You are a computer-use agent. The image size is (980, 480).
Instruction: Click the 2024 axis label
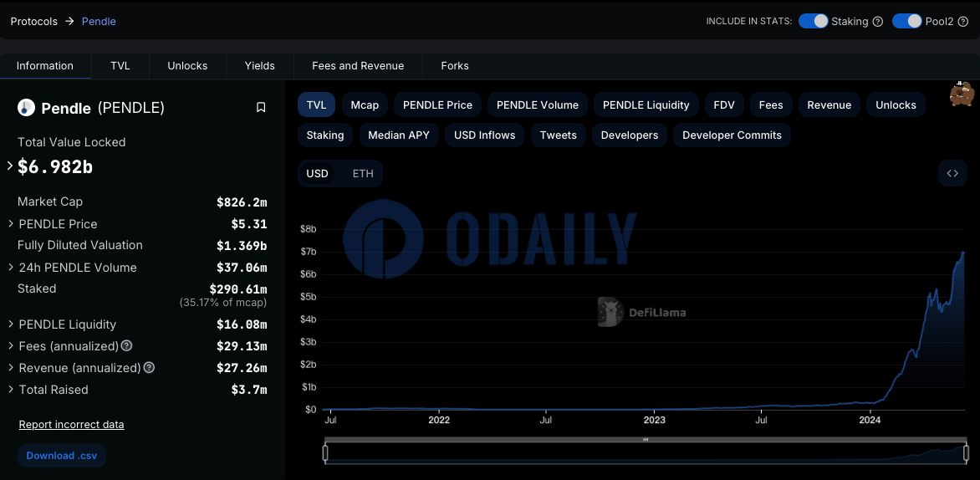[x=870, y=421]
